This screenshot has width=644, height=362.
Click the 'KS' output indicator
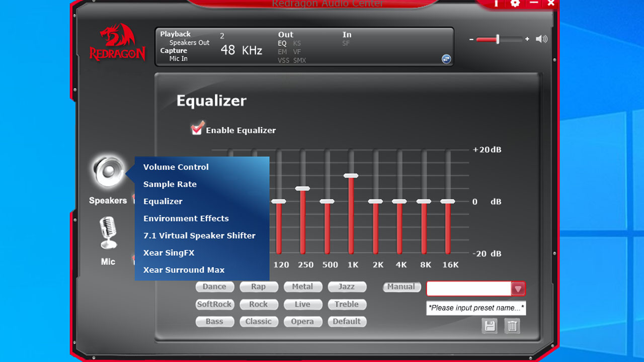point(297,43)
